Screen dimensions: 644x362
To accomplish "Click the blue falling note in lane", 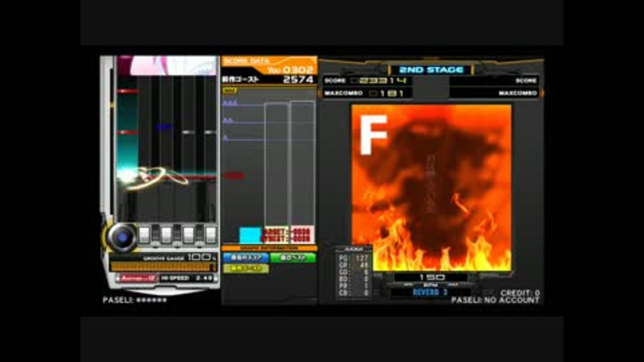I will click(x=164, y=127).
